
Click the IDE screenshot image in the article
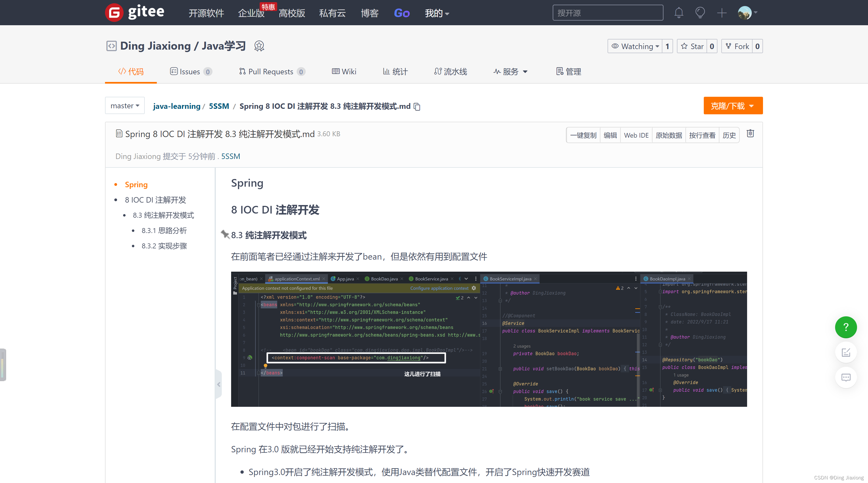click(489, 339)
